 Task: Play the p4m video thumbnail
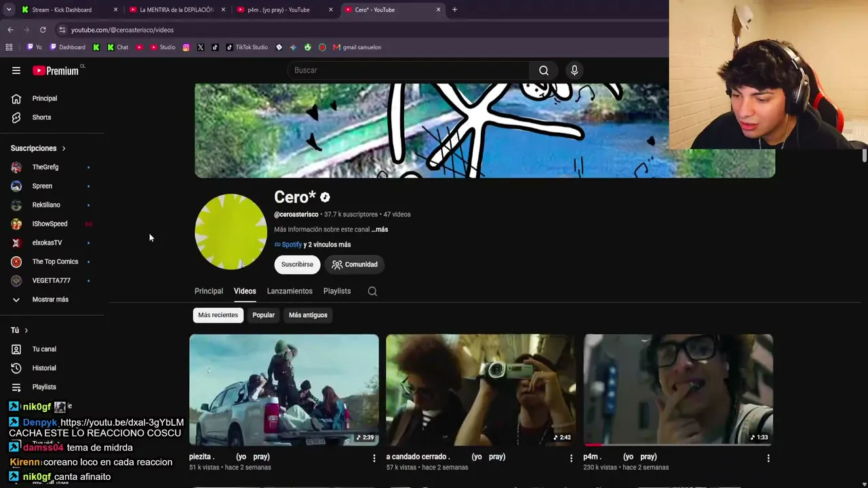tap(678, 390)
